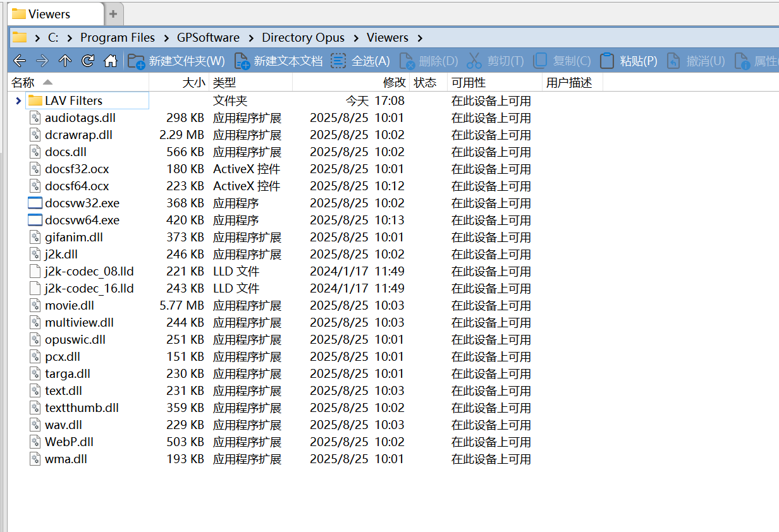779x532 pixels.
Task: Click the 粘贴(P) paste button
Action: tap(629, 61)
